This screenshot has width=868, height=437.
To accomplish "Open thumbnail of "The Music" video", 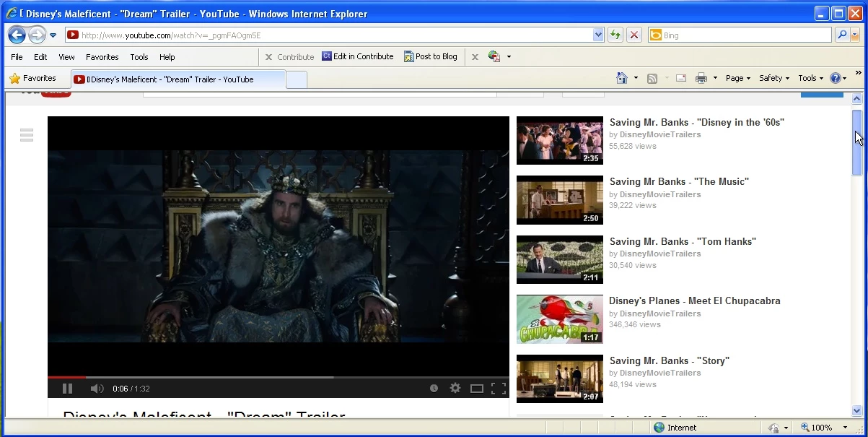I will click(x=560, y=200).
